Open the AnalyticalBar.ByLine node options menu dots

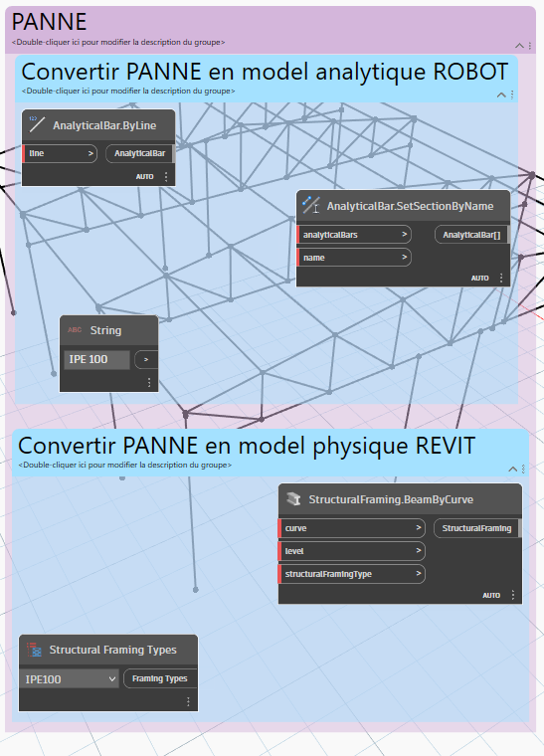pos(166,177)
